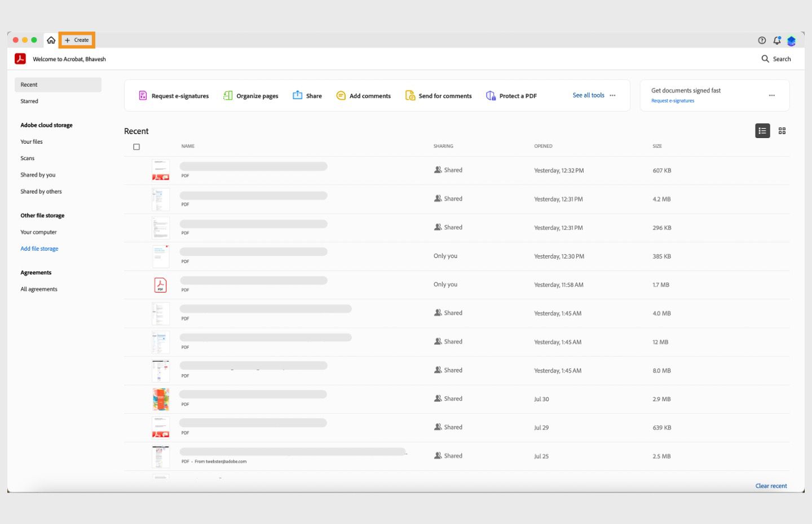Open the Protect a PDF tool

coord(491,95)
